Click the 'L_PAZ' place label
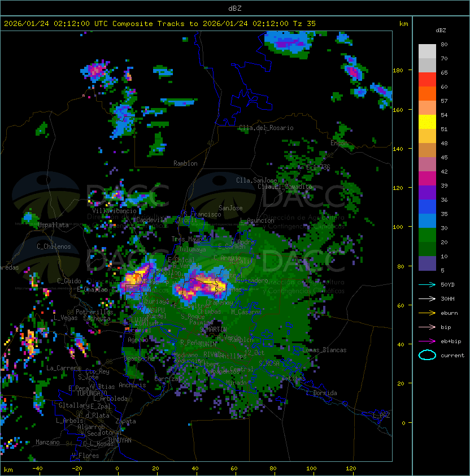The width and height of the screenshot is (470, 476). tap(381, 416)
